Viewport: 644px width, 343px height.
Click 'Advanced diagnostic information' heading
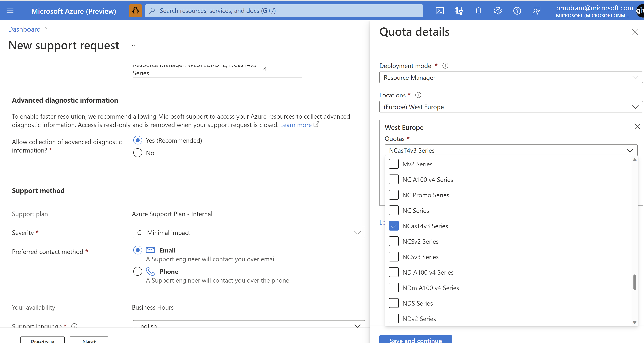(x=65, y=101)
